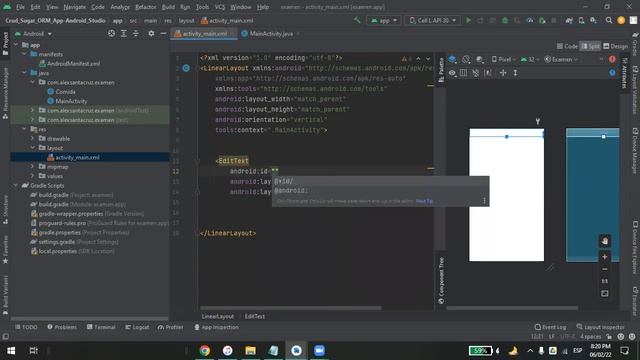Open Search Everywhere magnifier icon
The width and height of the screenshot is (640, 360).
(609, 20)
